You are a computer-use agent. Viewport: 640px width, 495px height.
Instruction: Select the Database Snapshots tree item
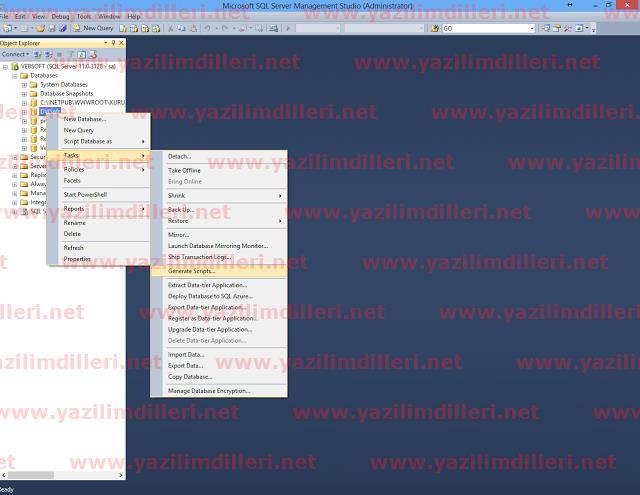[x=67, y=93]
